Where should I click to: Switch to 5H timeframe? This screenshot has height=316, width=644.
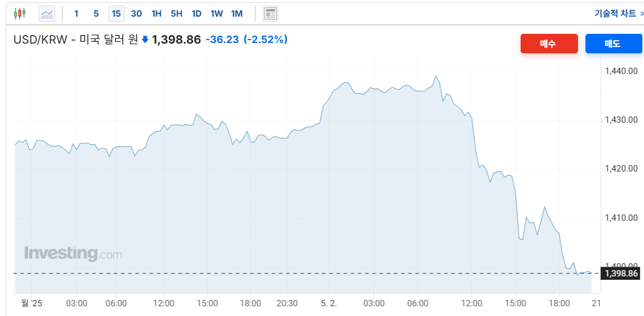176,14
